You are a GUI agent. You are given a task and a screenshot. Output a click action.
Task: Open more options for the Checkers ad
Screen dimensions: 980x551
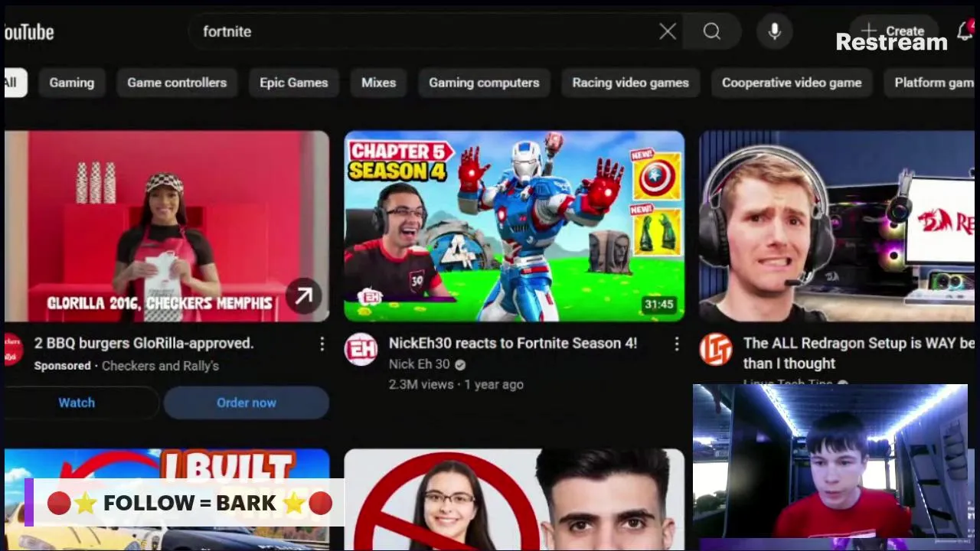pyautogui.click(x=322, y=344)
